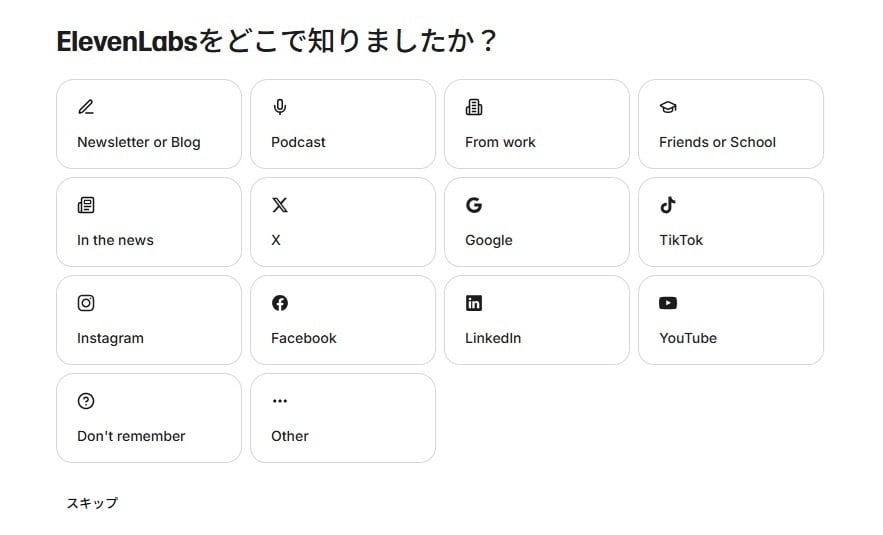Pick the LinkedIn option label
Image resolution: width=883 pixels, height=535 pixels.
tap(493, 338)
